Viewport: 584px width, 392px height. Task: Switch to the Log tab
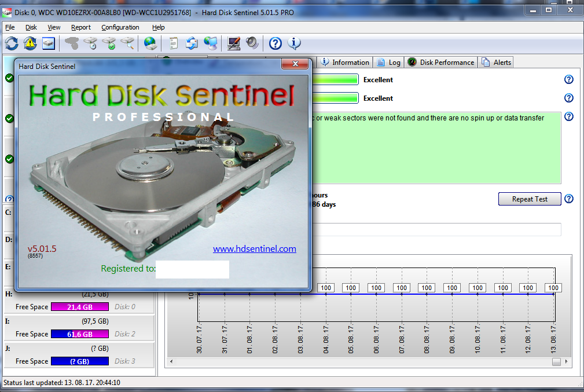pos(388,62)
